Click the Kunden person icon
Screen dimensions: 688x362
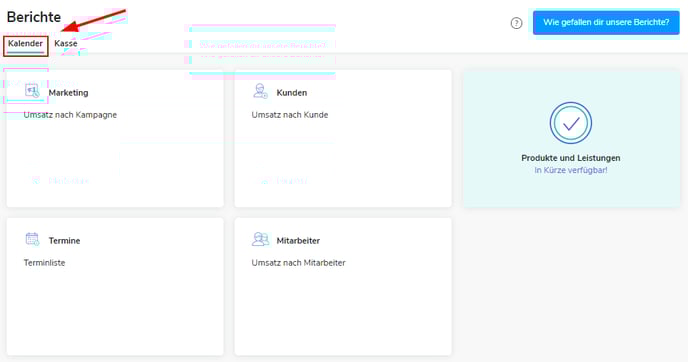pyautogui.click(x=260, y=91)
